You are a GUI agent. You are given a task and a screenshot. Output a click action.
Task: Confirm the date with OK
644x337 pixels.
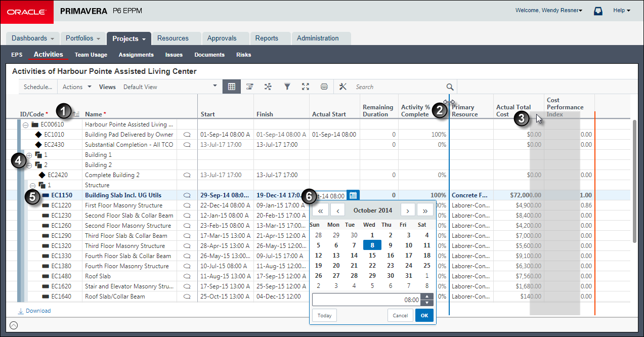tap(424, 315)
